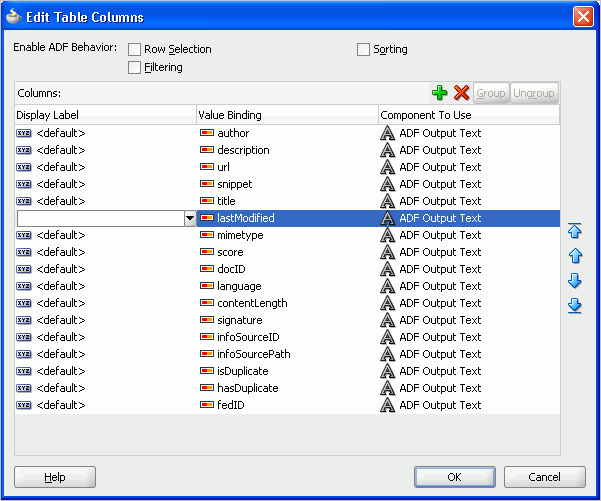Viewport: 601px width, 501px height.
Task: Click the Display Label column header
Action: pos(105,115)
